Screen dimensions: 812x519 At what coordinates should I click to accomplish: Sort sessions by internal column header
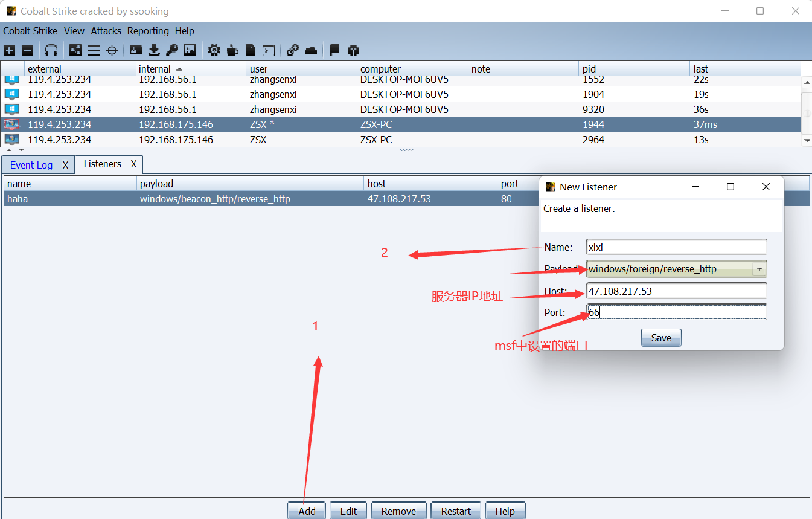pos(191,69)
